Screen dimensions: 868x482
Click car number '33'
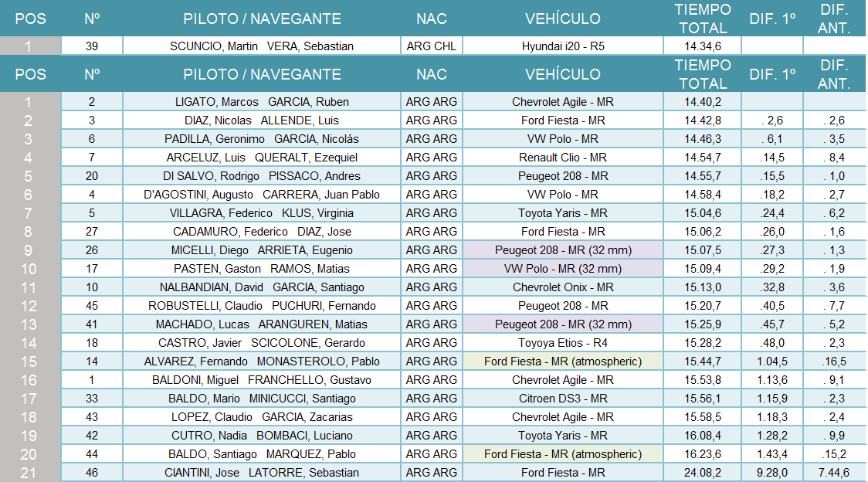[x=92, y=399]
